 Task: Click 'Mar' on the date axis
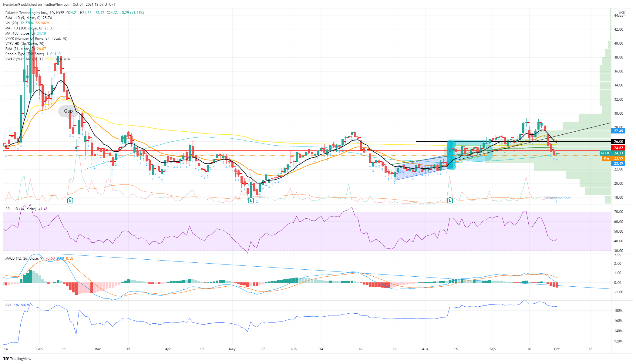click(x=97, y=349)
